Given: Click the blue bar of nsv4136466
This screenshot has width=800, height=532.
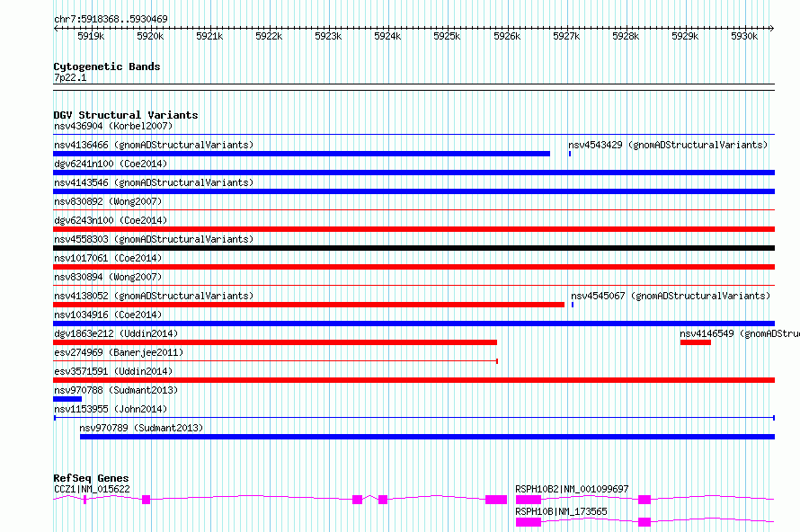Looking at the screenshot, I should tap(301, 154).
